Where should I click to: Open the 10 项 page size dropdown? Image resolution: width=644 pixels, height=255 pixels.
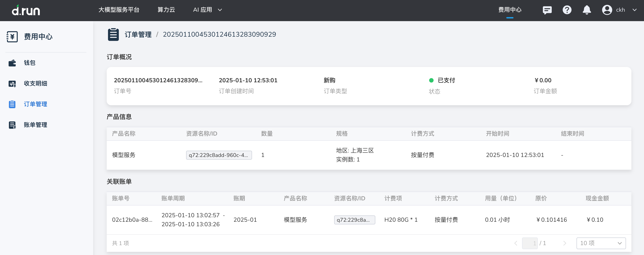pos(601,243)
